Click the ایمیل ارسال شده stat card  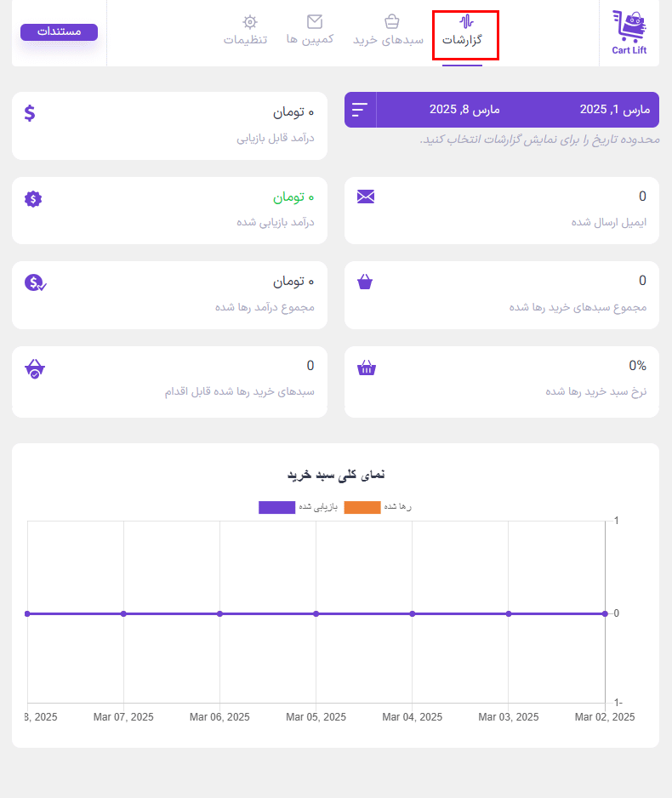point(501,210)
